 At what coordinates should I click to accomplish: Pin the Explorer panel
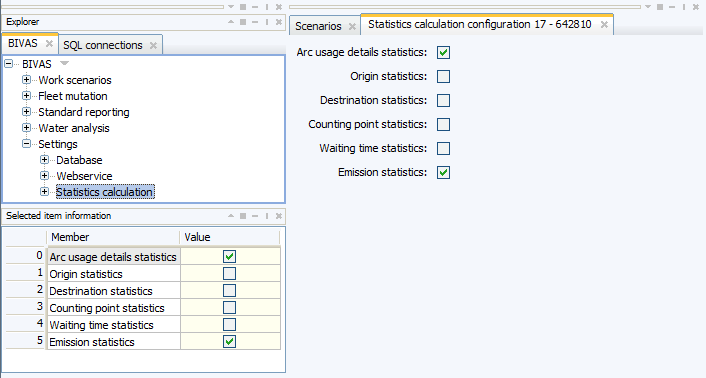click(x=267, y=22)
